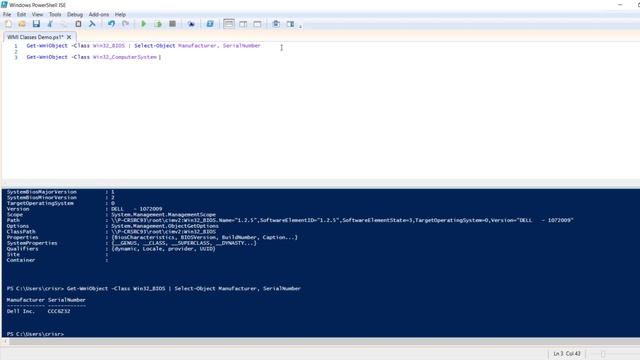This screenshot has height=360, width=640.
Task: Click Ln 3 Col 43 status indicator
Action: 567,353
